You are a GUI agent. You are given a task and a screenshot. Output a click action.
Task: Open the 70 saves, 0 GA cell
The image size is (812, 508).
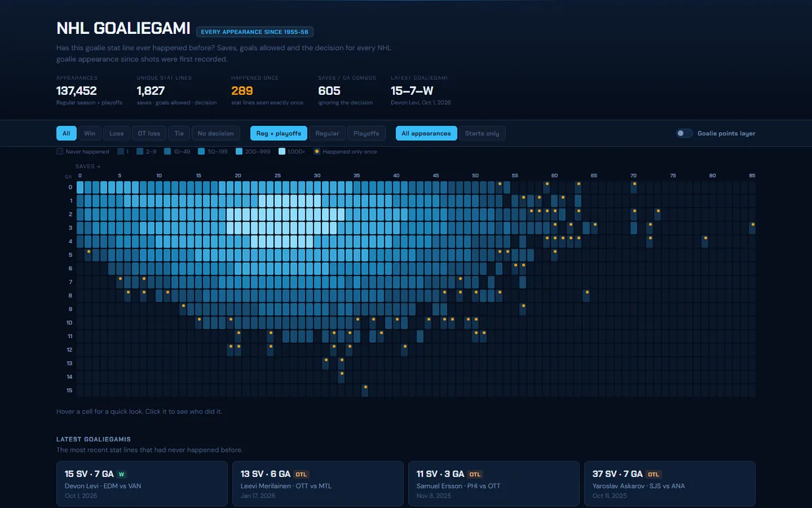pyautogui.click(x=633, y=187)
